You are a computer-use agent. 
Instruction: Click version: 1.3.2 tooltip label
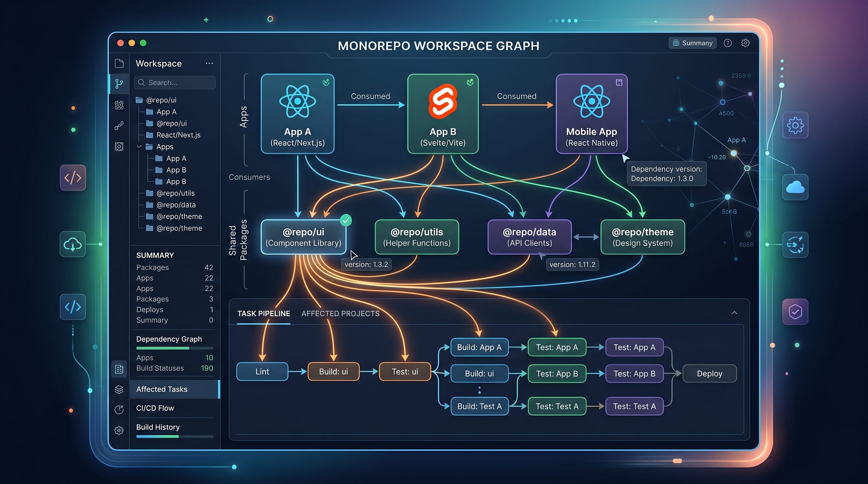pos(366,265)
